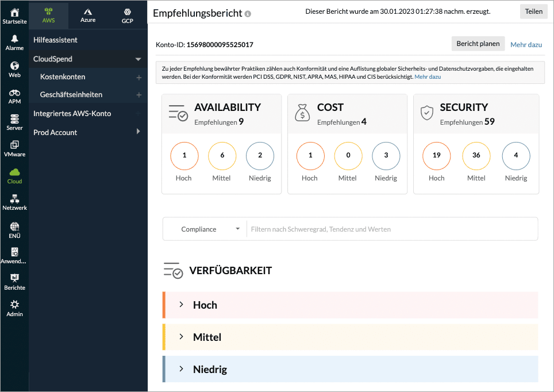Open the Compliance filter dropdown
Screen dimensions: 554x392
(x=205, y=228)
